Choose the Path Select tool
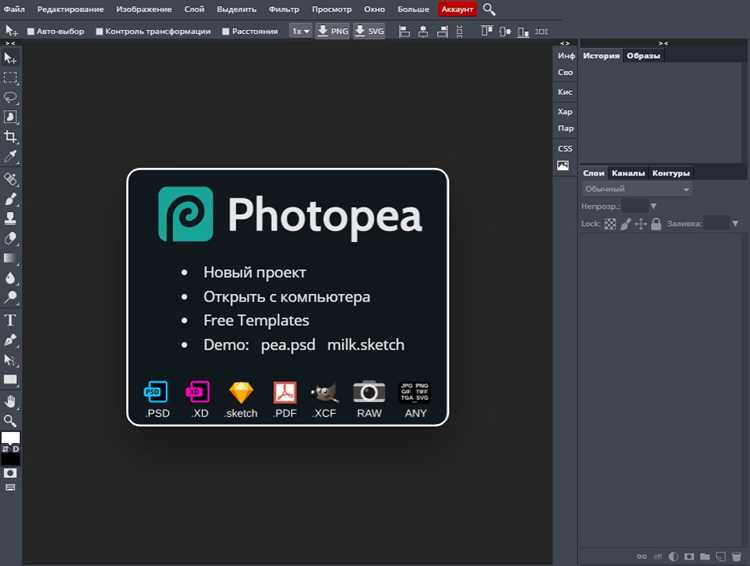The width and height of the screenshot is (750, 566). click(10, 360)
